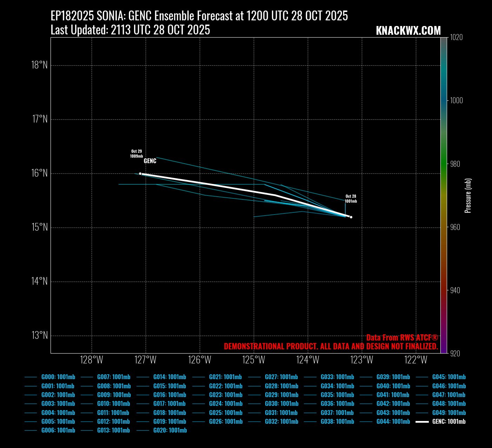Click the Last Updated timestamp line
This screenshot has width=492, height=448.
(130, 30)
